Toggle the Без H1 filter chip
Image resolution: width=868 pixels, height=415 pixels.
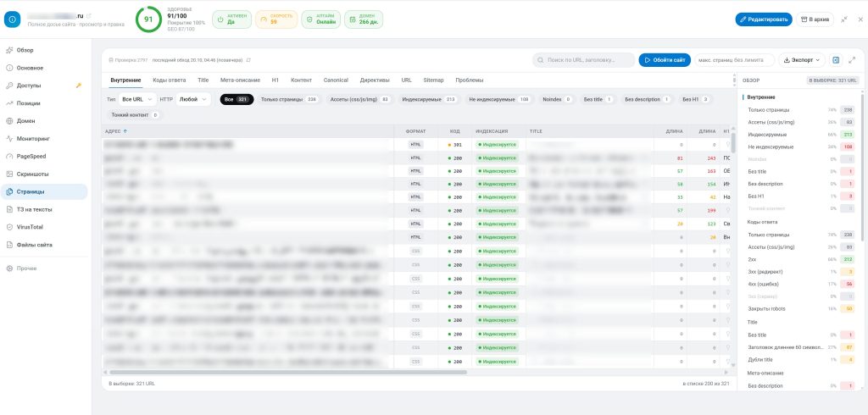697,100
